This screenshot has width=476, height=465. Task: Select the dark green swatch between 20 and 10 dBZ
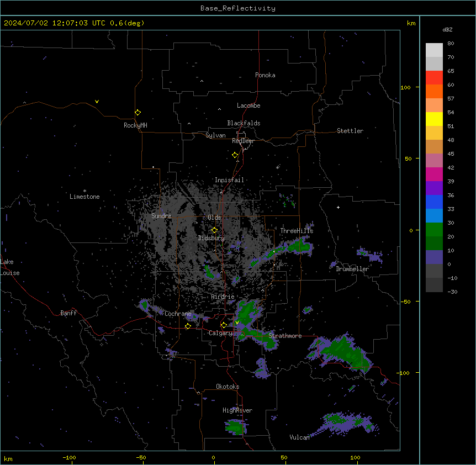point(434,243)
